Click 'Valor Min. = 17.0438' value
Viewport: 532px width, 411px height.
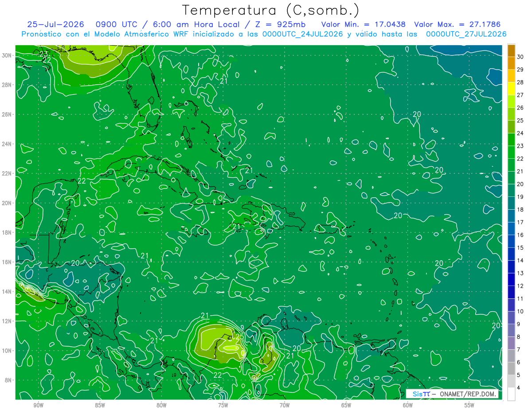363,24
